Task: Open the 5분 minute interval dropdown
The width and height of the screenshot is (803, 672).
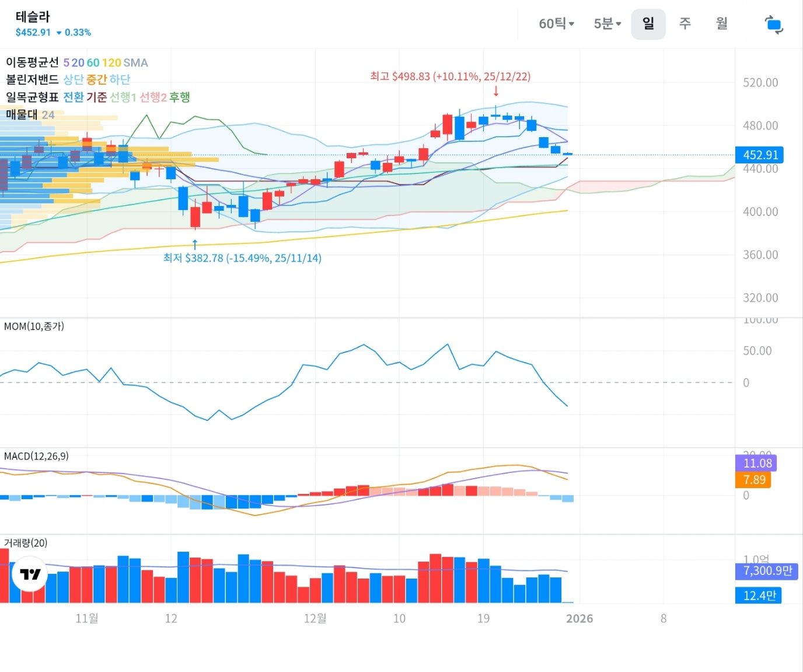Action: tap(607, 24)
